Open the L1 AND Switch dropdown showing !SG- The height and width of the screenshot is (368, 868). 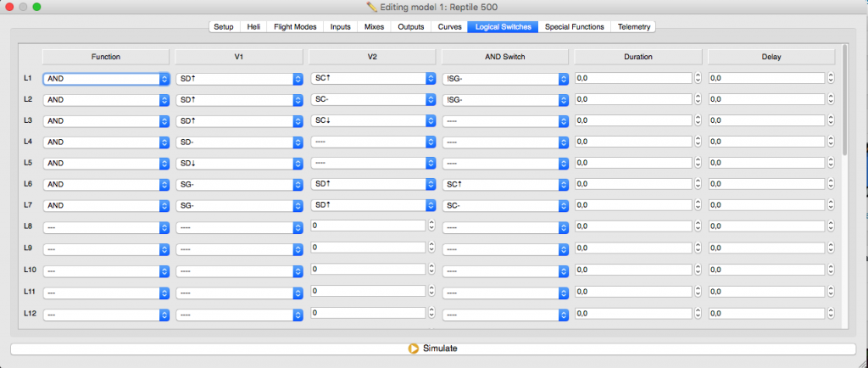point(505,79)
